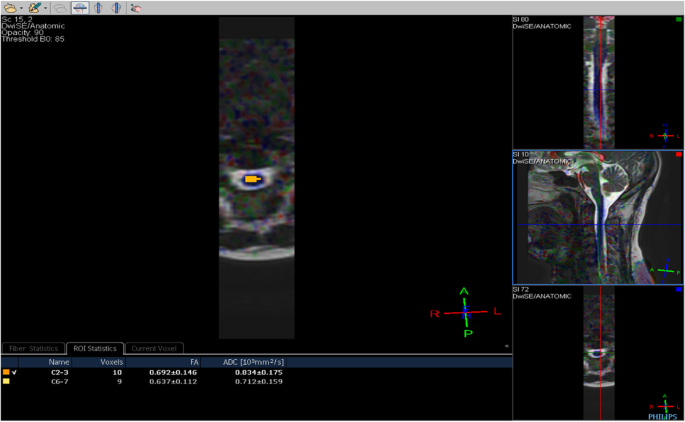Click the rightmost toolbar icon with red mark
The height and width of the screenshot is (422, 685).
(x=135, y=7)
